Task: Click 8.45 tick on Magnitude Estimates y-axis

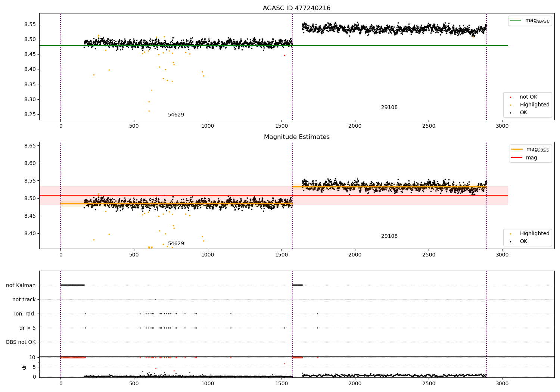Action: tap(29, 216)
